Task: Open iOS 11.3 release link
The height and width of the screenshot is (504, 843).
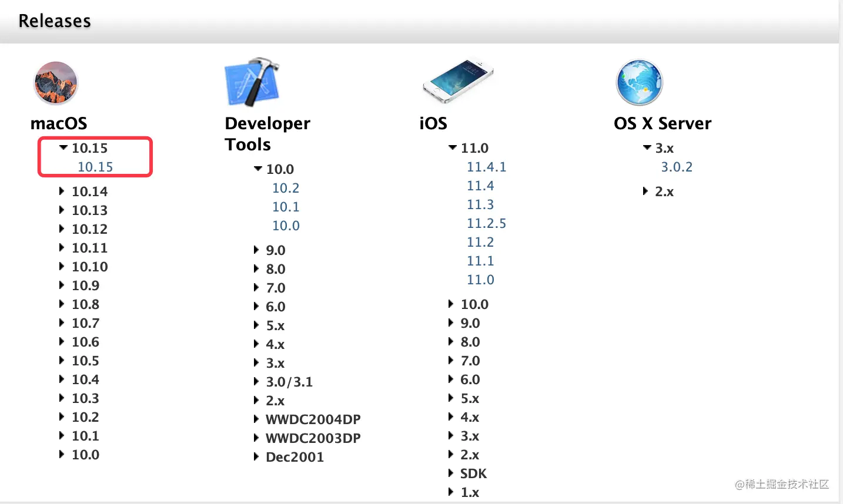Action: point(480,204)
